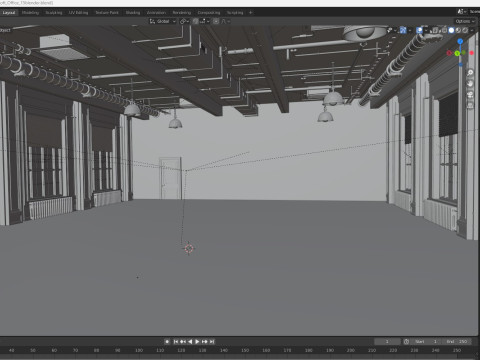The height and width of the screenshot is (360, 480).
Task: Switch perspective/orthographic with grid icon
Action: [470, 106]
